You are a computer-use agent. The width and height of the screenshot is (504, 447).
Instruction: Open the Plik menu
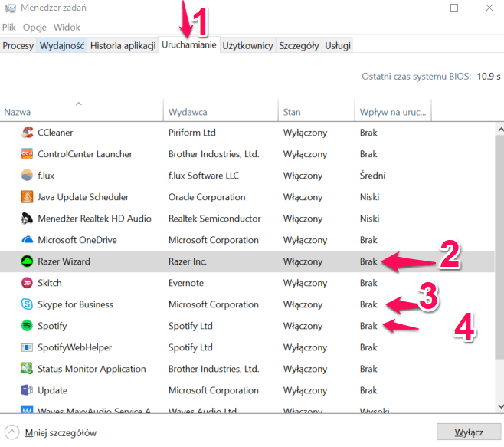9,27
